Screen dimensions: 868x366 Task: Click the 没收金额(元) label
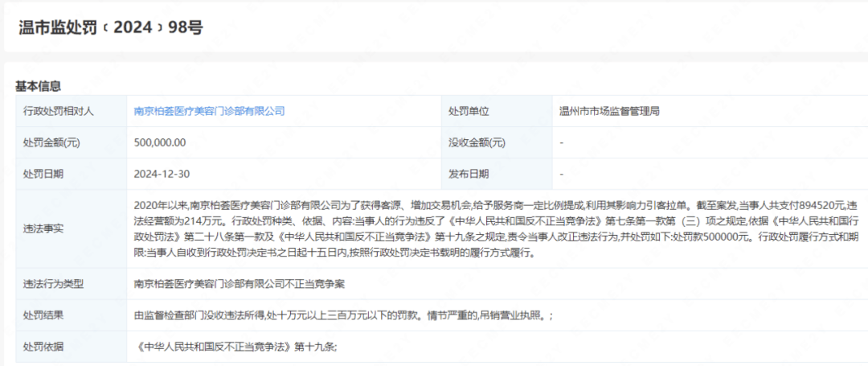477,142
